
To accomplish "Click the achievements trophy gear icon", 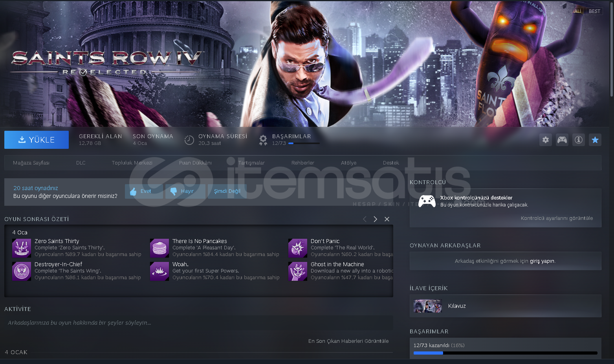I will [x=263, y=140].
